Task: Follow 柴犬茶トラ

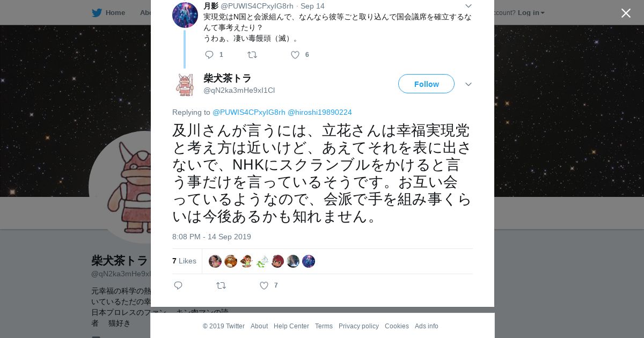Action: point(426,84)
